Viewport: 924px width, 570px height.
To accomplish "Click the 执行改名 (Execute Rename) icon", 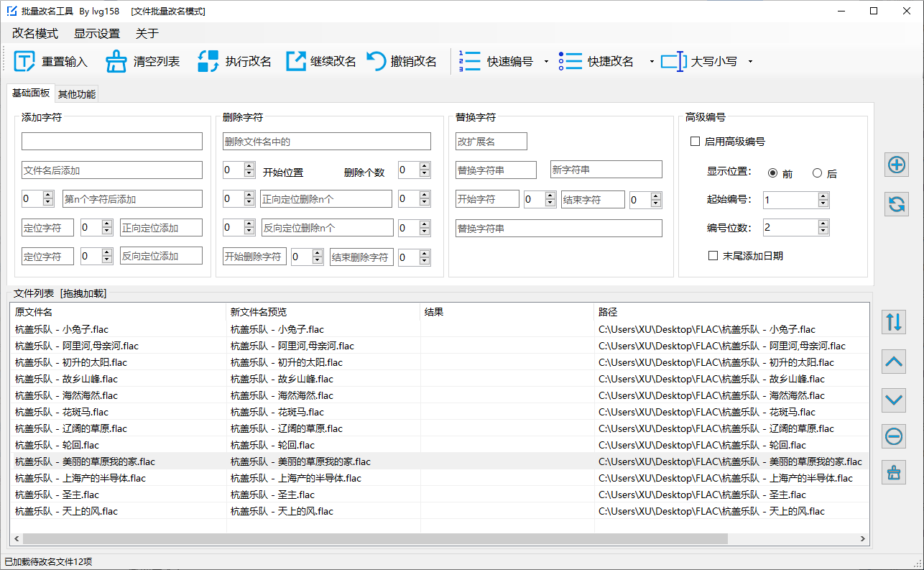I will click(208, 61).
